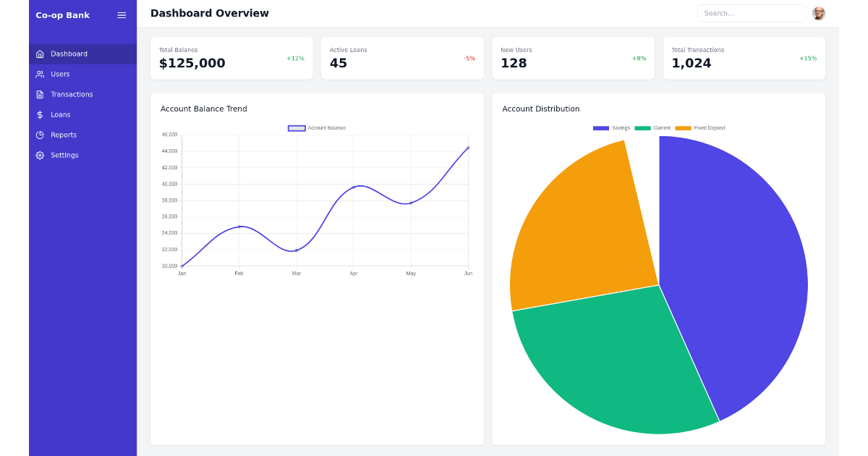Click the hamburger menu icon beside Co-op Bank
This screenshot has height=456, width=868.
[x=121, y=14]
